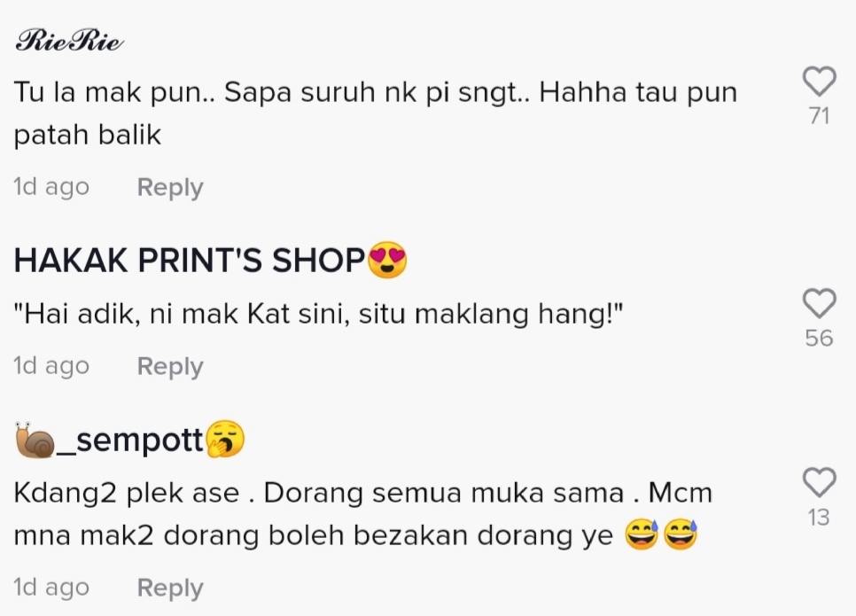Click '1d ago' timestamp under RieRie comment
The image size is (856, 616).
(x=51, y=187)
